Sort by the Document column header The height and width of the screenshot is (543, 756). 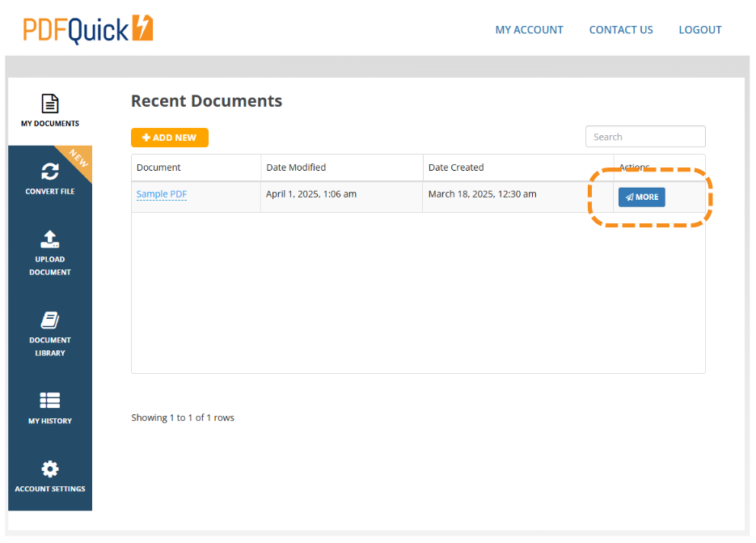(196, 168)
